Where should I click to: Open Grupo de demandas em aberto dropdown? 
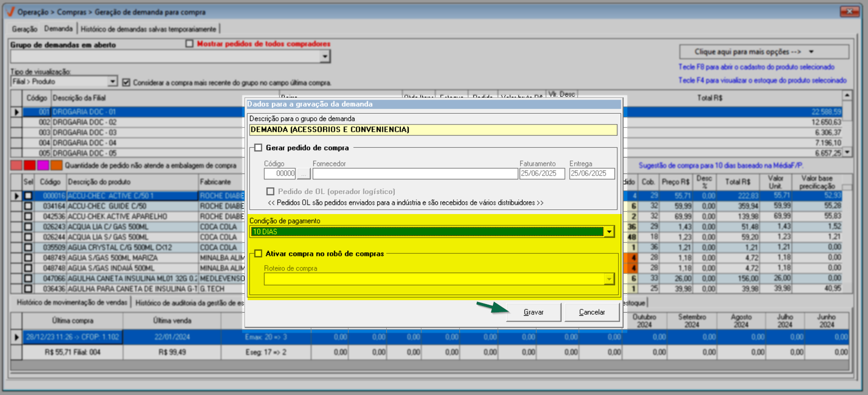[x=325, y=56]
